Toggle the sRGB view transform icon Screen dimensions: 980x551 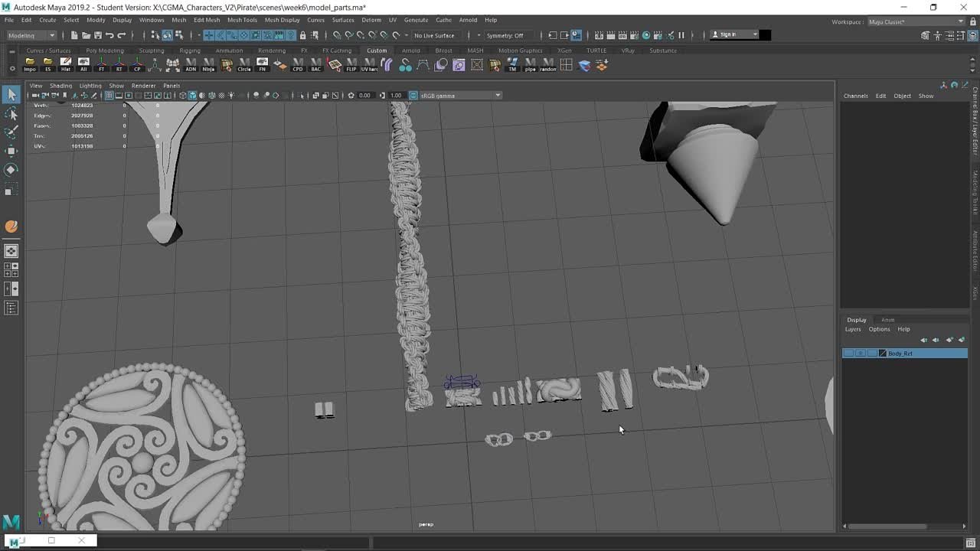point(413,96)
